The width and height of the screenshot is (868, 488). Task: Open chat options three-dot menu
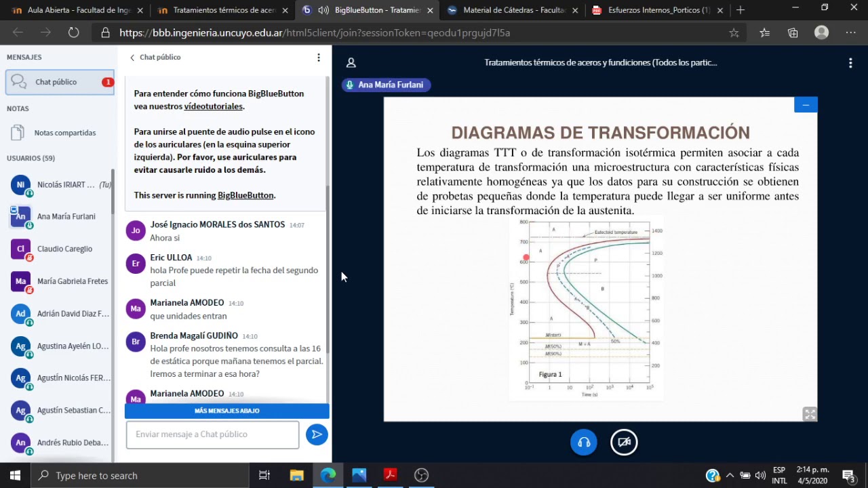(x=318, y=58)
